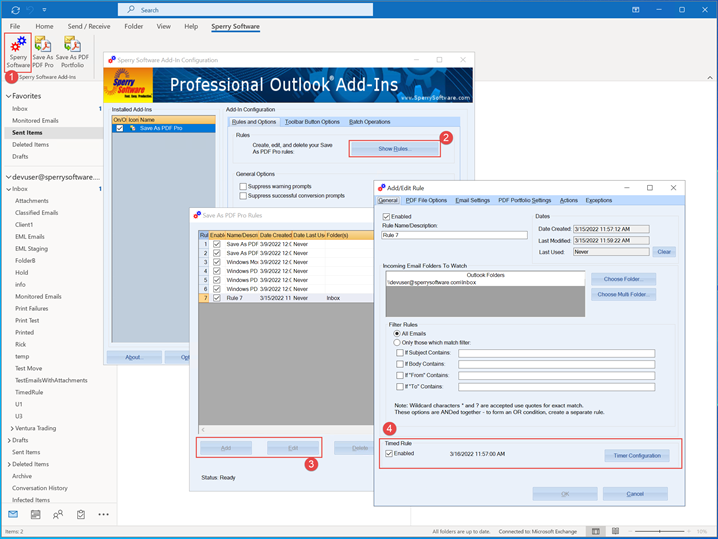718x539 pixels.
Task: Collapse the ribbon with the chevron
Action: pyautogui.click(x=710, y=77)
